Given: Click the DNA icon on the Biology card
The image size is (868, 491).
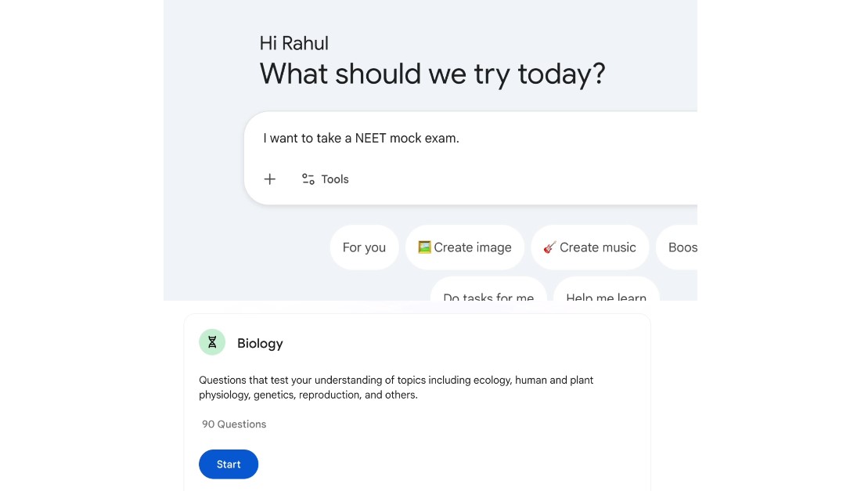Looking at the screenshot, I should coord(211,342).
